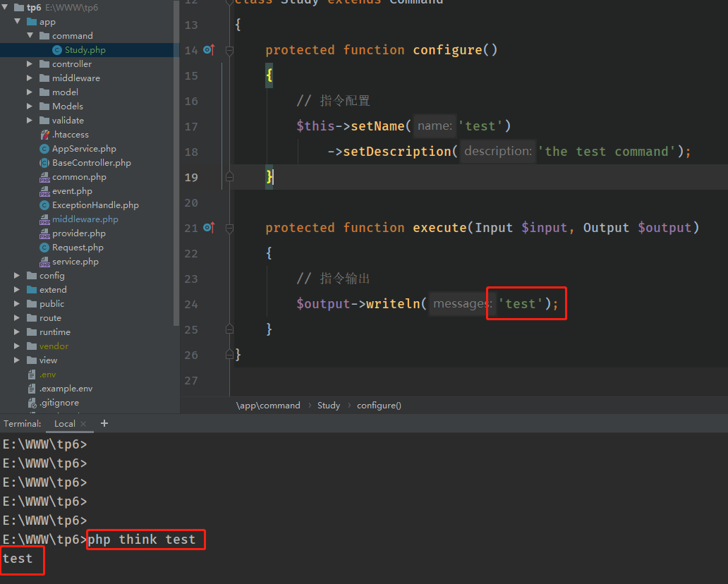
Task: Expand the runtime folder arrow
Action: click(x=17, y=332)
